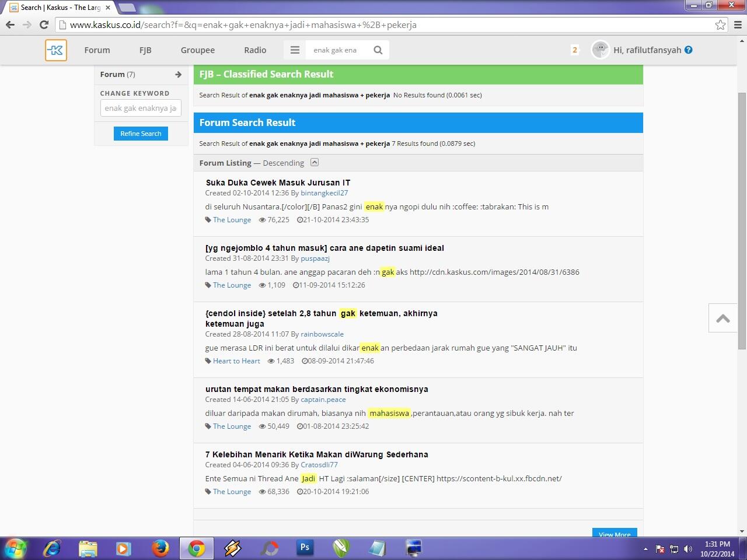
Task: Open the Radio menu item
Action: point(255,50)
